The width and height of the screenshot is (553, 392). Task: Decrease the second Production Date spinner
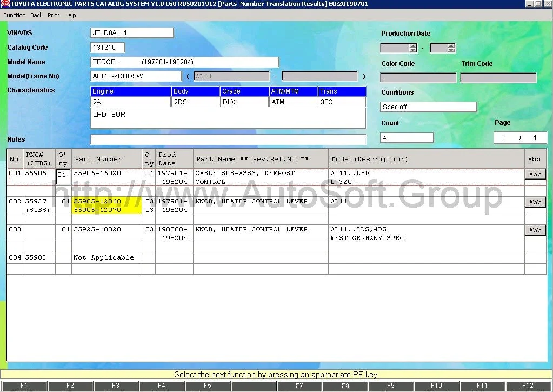click(x=451, y=51)
